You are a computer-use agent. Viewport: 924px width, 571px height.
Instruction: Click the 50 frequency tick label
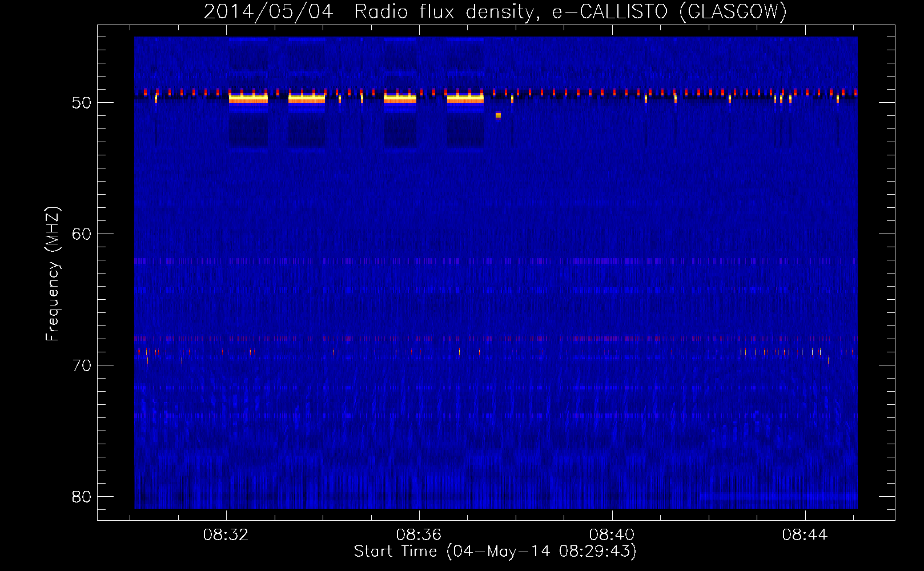click(82, 103)
